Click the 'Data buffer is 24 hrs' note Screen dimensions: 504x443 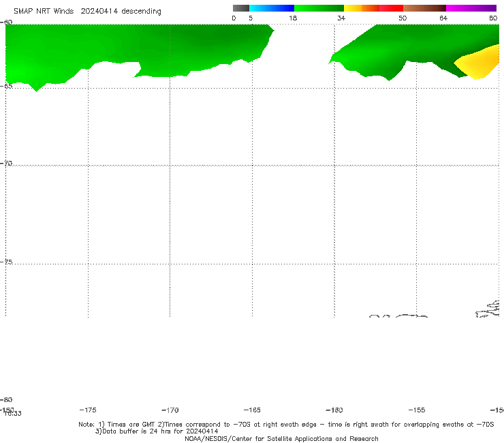click(x=157, y=431)
